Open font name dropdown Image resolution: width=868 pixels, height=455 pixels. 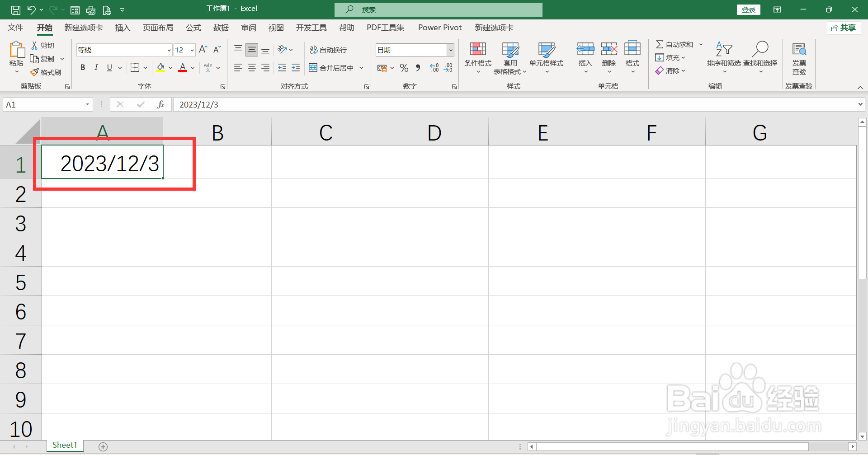[169, 50]
